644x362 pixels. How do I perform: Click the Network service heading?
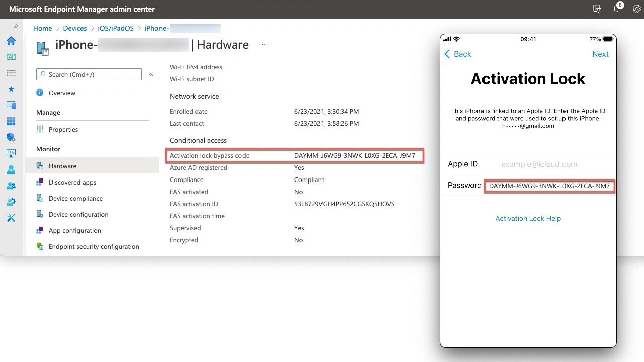[x=194, y=96]
